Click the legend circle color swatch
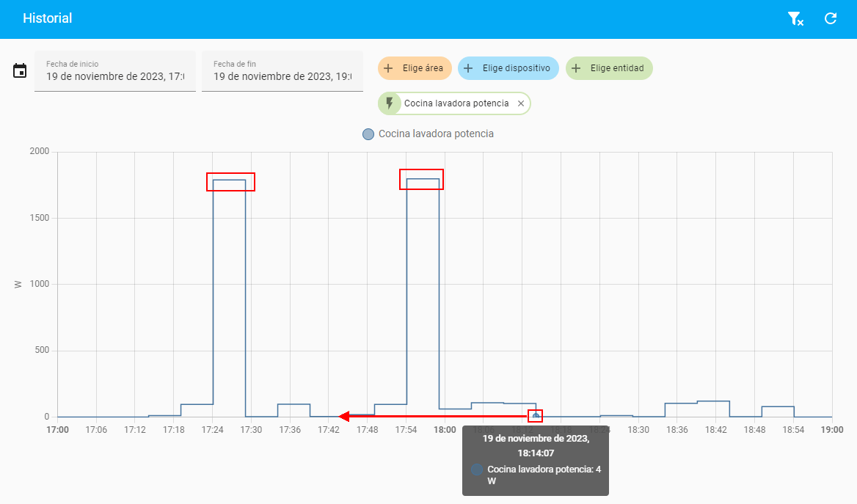Image resolution: width=857 pixels, height=504 pixels. (368, 134)
